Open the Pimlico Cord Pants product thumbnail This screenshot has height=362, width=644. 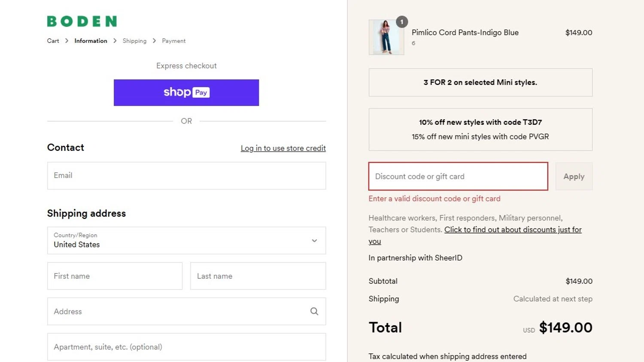coord(386,37)
